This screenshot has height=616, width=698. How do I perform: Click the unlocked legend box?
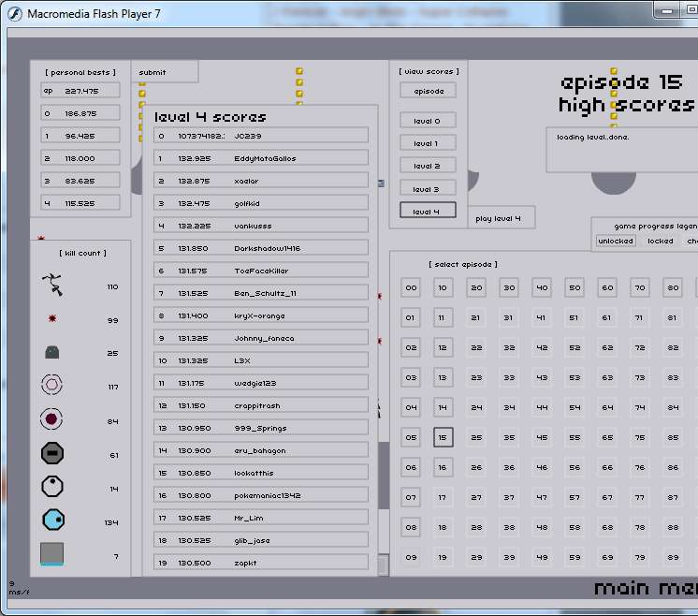[616, 241]
